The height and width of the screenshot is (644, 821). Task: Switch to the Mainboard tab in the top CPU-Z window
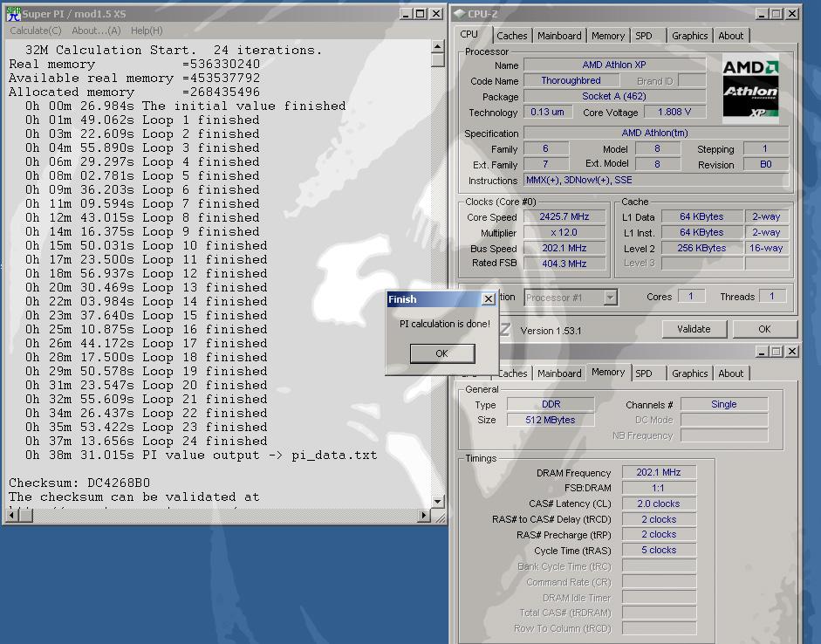pos(559,36)
